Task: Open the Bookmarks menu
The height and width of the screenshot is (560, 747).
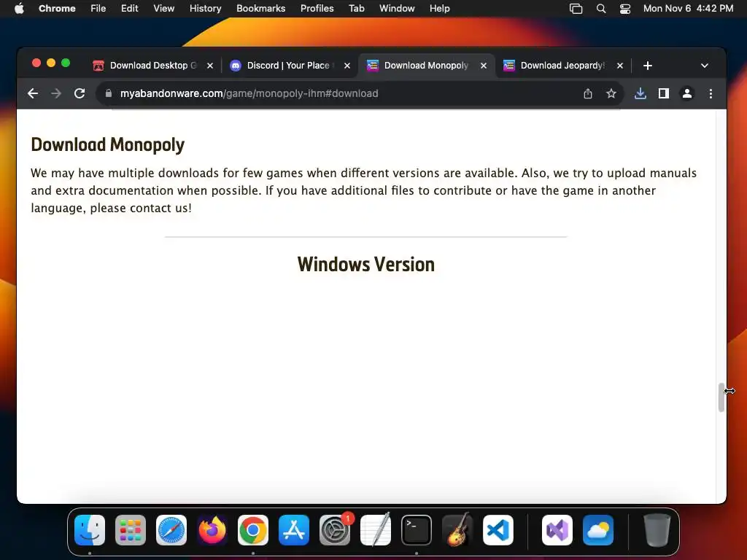Action: pos(260,9)
